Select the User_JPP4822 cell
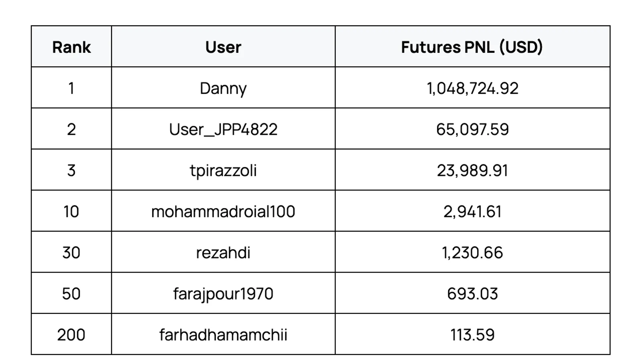This screenshot has width=642, height=364. (223, 130)
